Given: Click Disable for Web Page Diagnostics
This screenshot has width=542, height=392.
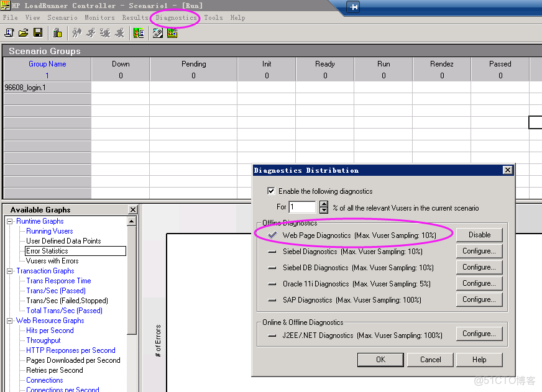Looking at the screenshot, I should 479,235.
